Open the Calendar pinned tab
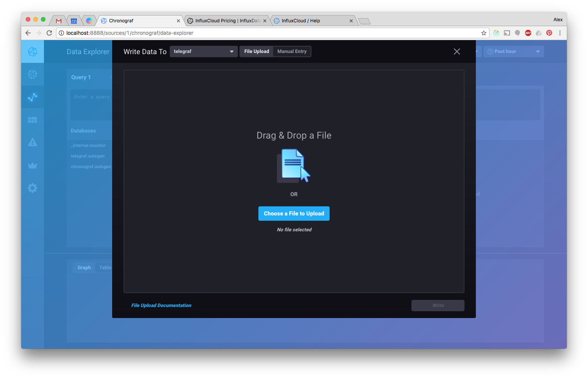The height and width of the screenshot is (379, 588). [x=74, y=21]
